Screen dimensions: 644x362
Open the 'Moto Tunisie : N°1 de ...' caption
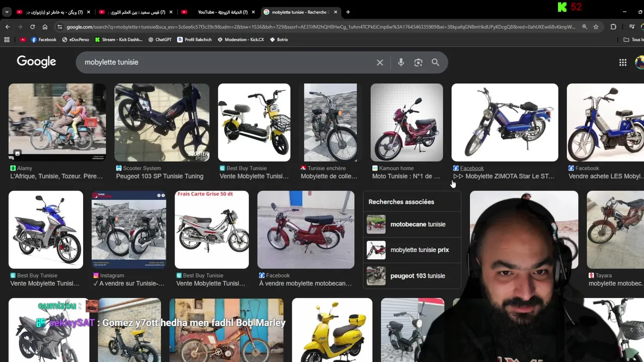tap(406, 176)
